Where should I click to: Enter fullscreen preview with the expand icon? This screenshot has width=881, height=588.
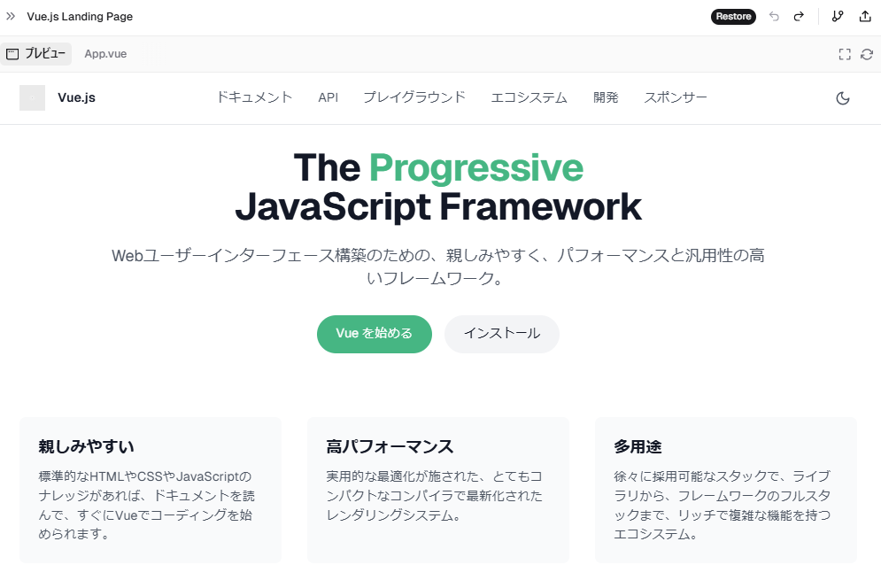pos(845,54)
